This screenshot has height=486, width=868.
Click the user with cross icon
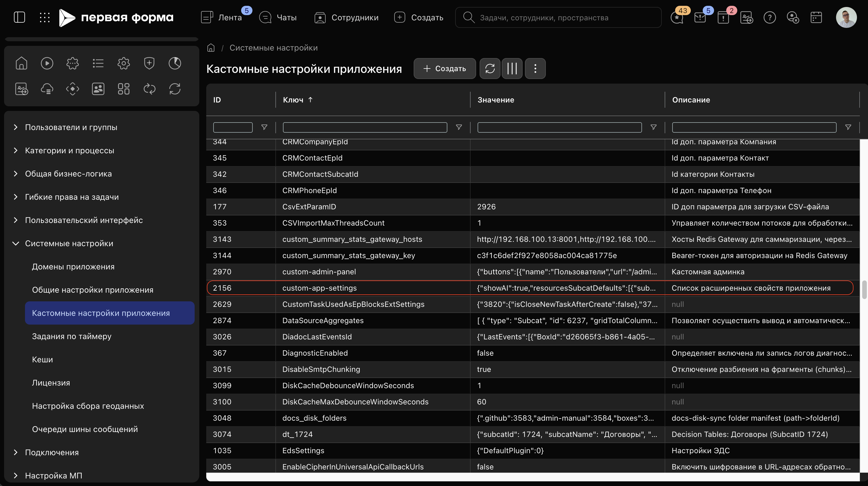pos(793,17)
